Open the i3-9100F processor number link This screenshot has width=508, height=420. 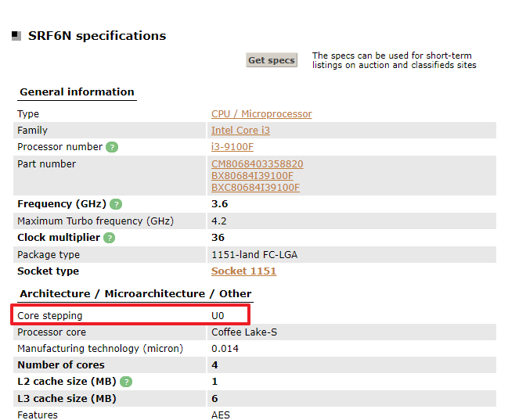232,147
